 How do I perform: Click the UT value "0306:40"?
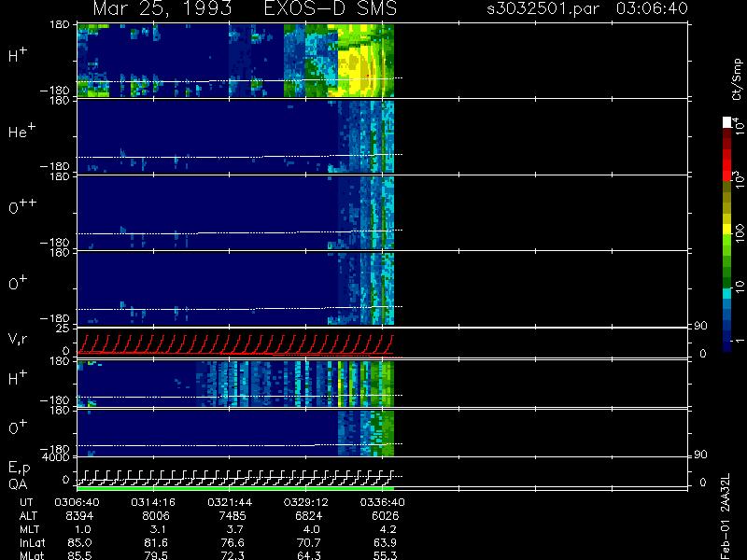[x=77, y=502]
